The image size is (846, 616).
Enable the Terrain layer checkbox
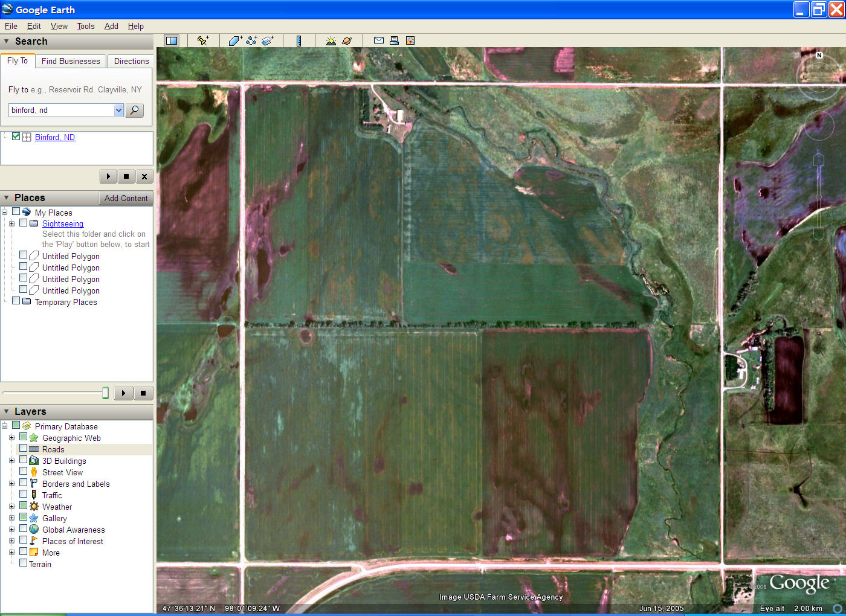click(24, 563)
